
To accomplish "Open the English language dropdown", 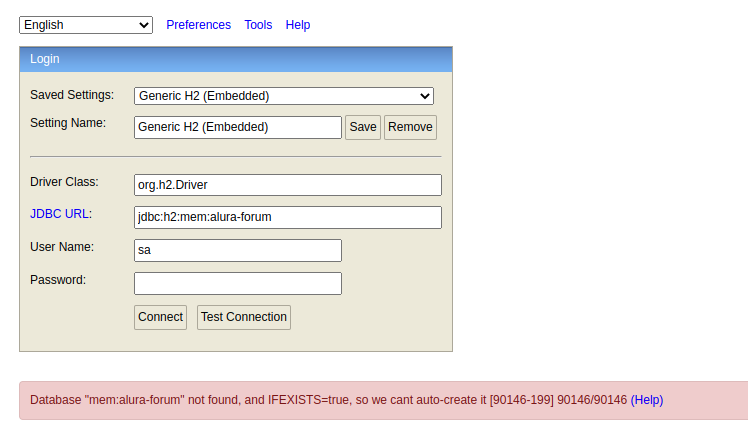I will coord(86,25).
